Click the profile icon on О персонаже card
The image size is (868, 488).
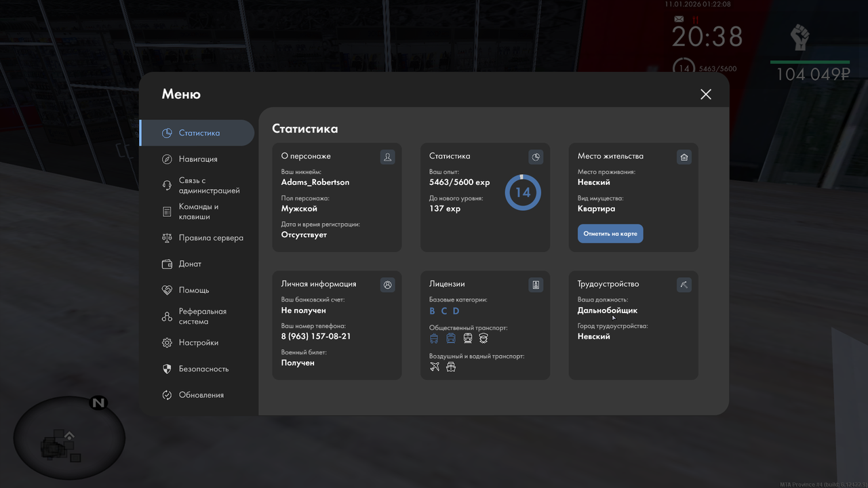[387, 157]
